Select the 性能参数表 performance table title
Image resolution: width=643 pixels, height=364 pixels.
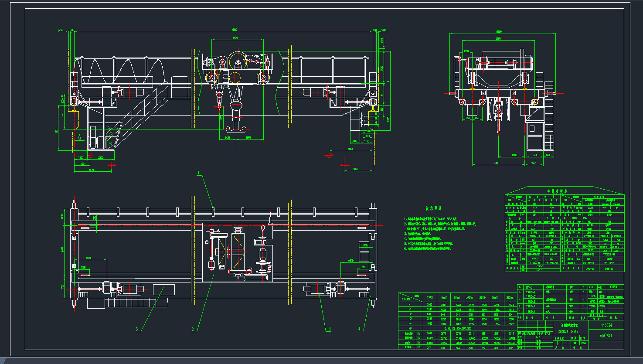pos(557,191)
